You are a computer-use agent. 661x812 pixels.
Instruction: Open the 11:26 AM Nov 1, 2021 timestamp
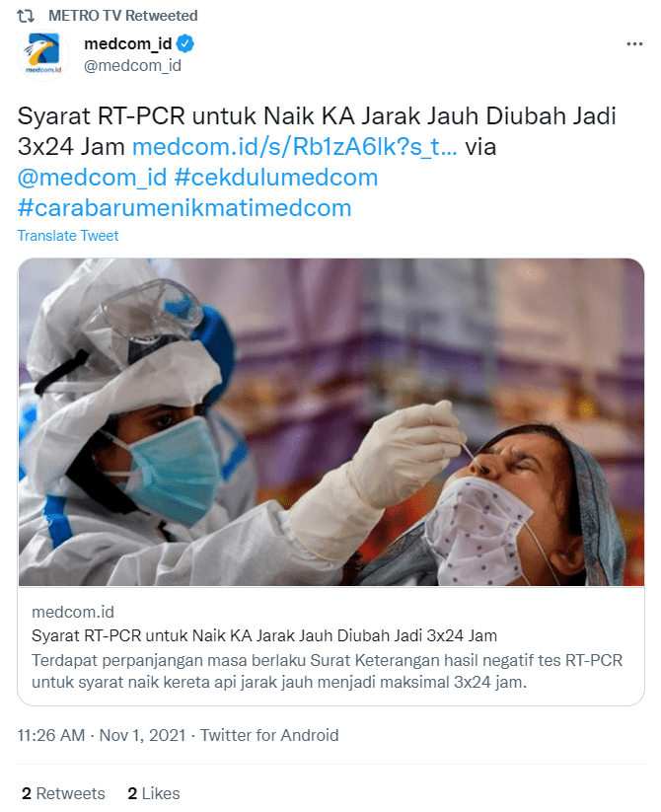click(102, 735)
